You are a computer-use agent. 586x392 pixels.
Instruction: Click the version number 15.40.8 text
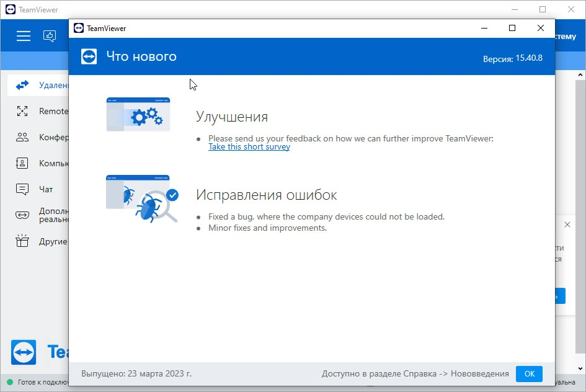tap(529, 58)
